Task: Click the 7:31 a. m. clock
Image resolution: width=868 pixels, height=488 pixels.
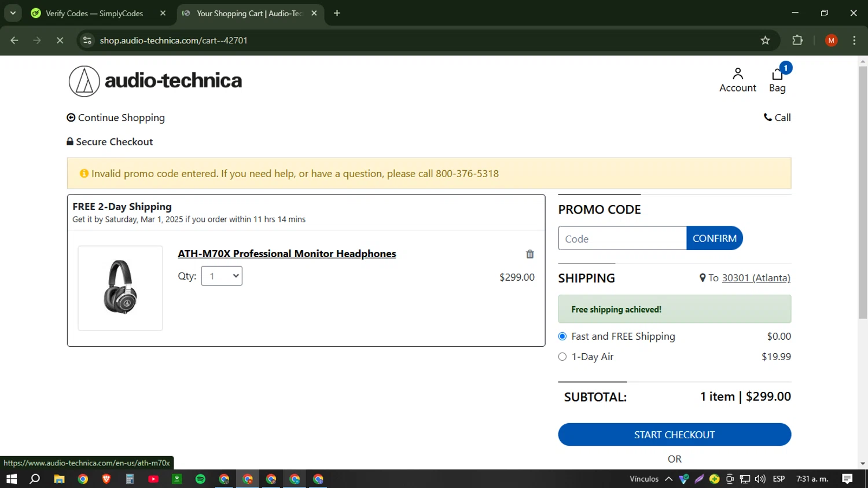Action: point(812,479)
